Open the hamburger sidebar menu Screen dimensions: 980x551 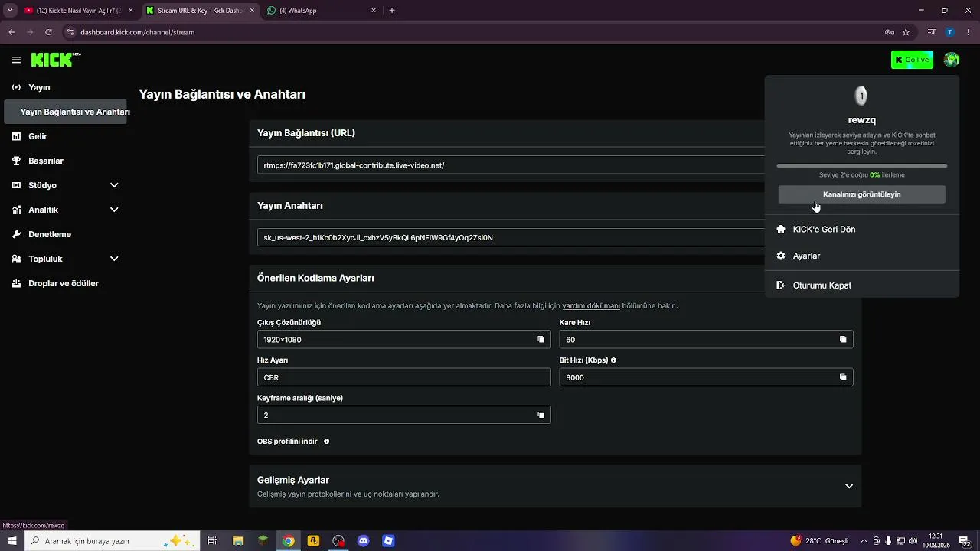(16, 60)
